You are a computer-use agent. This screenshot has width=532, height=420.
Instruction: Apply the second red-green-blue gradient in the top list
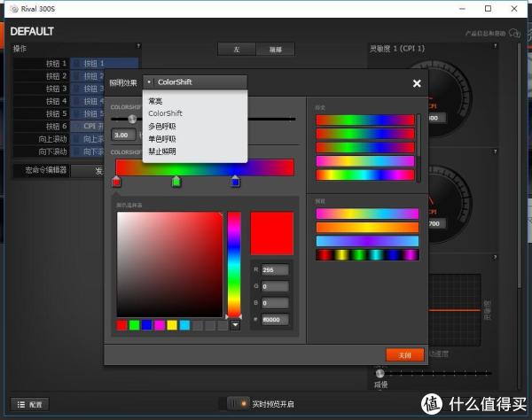365,134
